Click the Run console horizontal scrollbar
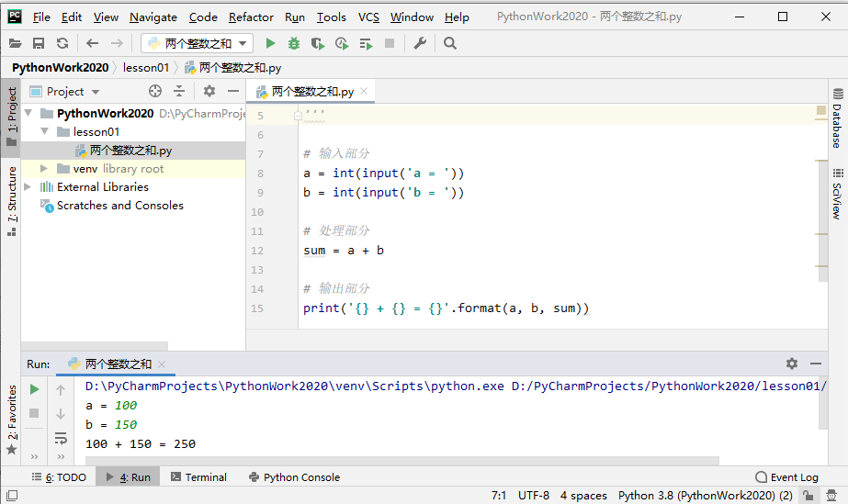 (401, 461)
